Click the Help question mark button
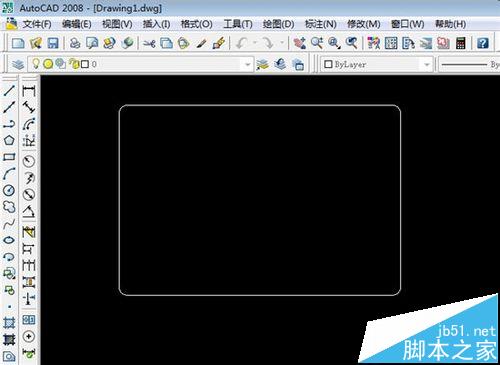500x365 pixels. 483,43
